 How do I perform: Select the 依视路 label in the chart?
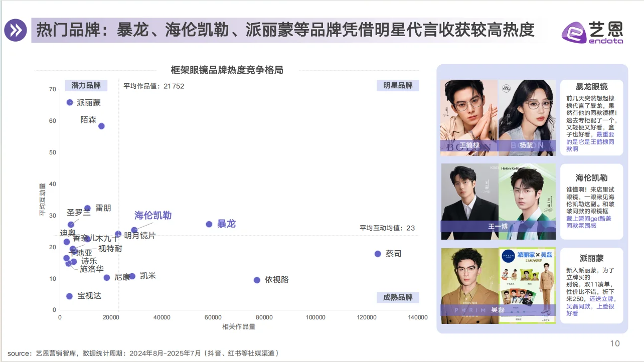coord(277,280)
